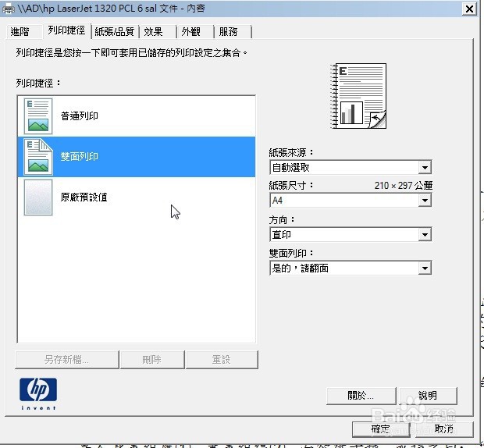484x448 pixels.
Task: Click the 另存新檔... button
Action: (66, 360)
